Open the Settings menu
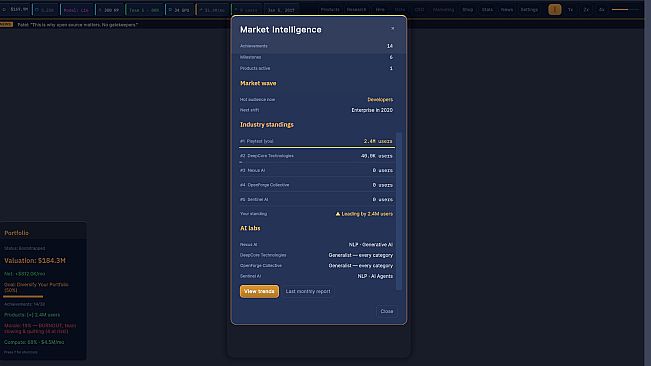This screenshot has width=651, height=366. pyautogui.click(x=529, y=9)
